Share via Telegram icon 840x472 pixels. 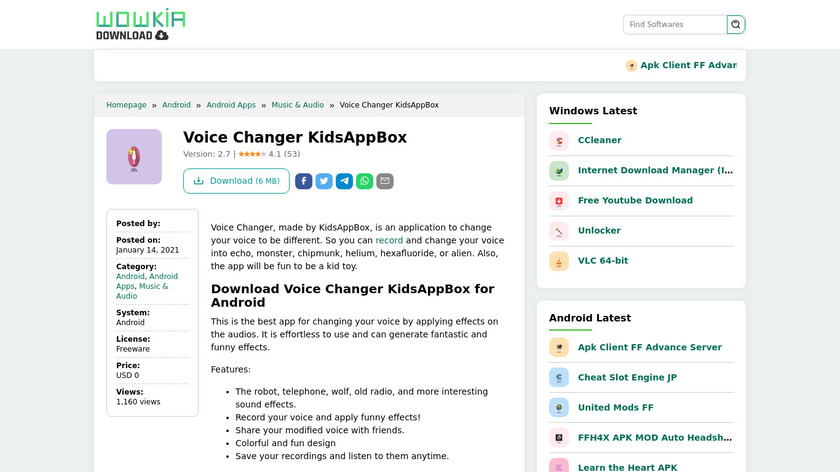click(344, 181)
